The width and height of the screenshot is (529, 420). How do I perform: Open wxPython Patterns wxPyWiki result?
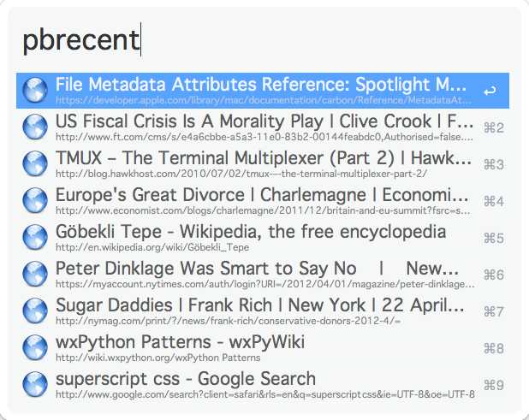tap(263, 347)
